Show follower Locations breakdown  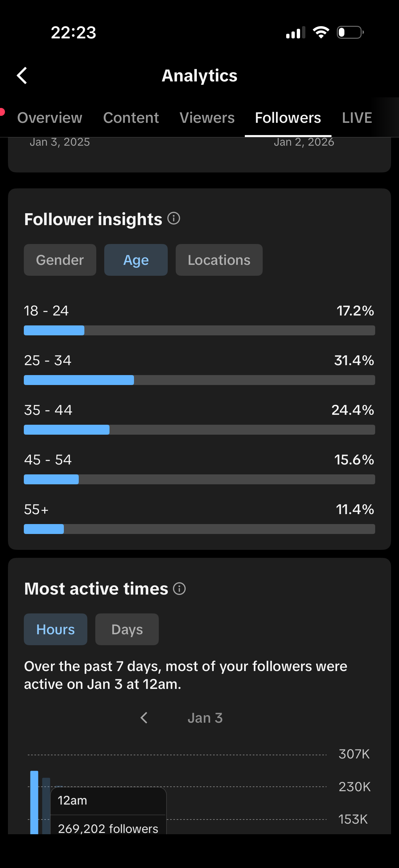tap(219, 260)
